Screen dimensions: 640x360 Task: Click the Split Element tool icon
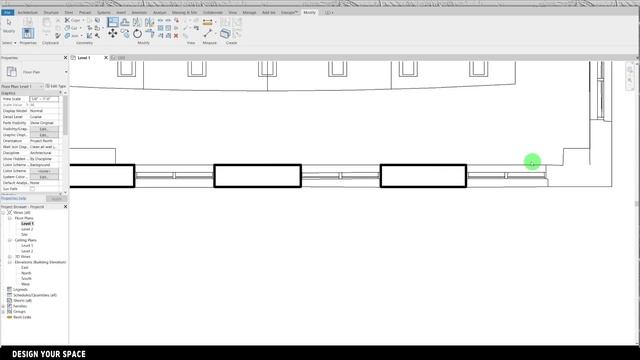pyautogui.click(x=160, y=20)
